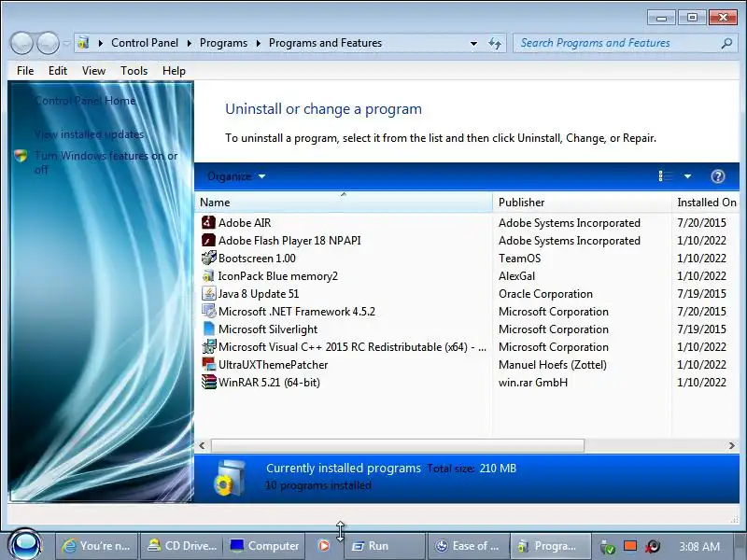
Task: Sort by the Publisher column header
Action: [x=582, y=202]
